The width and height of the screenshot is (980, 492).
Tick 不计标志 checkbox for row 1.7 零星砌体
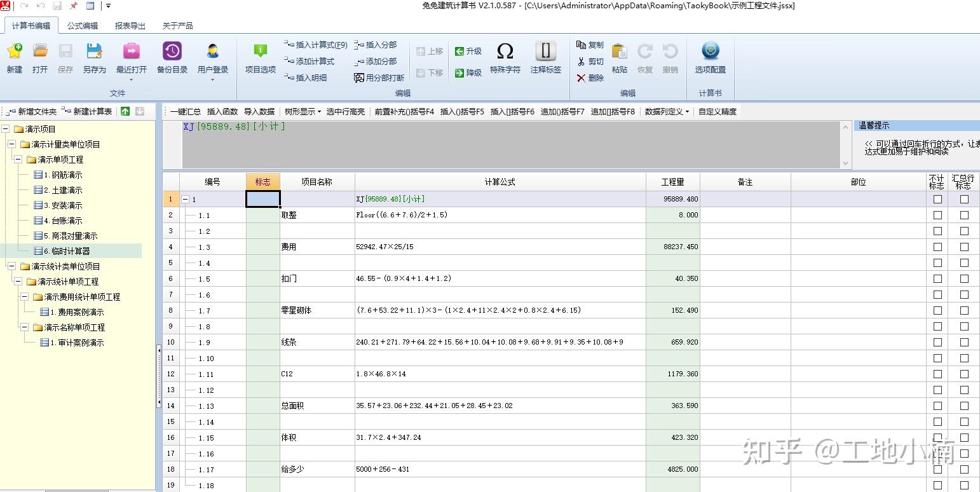(937, 310)
